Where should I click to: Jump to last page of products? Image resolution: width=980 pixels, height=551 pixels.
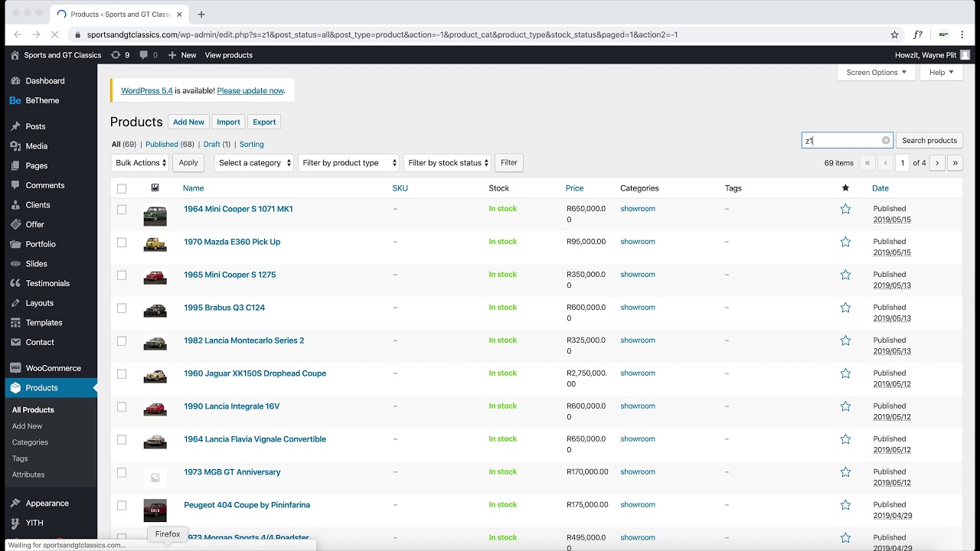click(955, 163)
